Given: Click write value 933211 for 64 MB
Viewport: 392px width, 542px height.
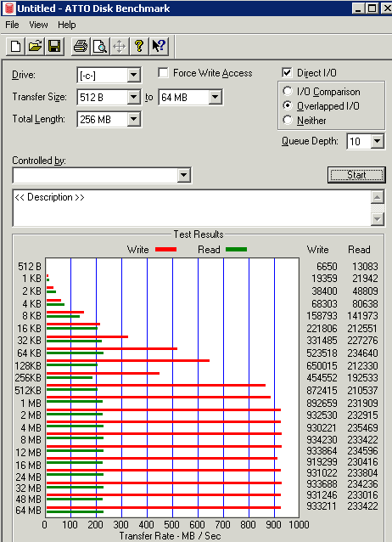Looking at the screenshot, I should (322, 506).
